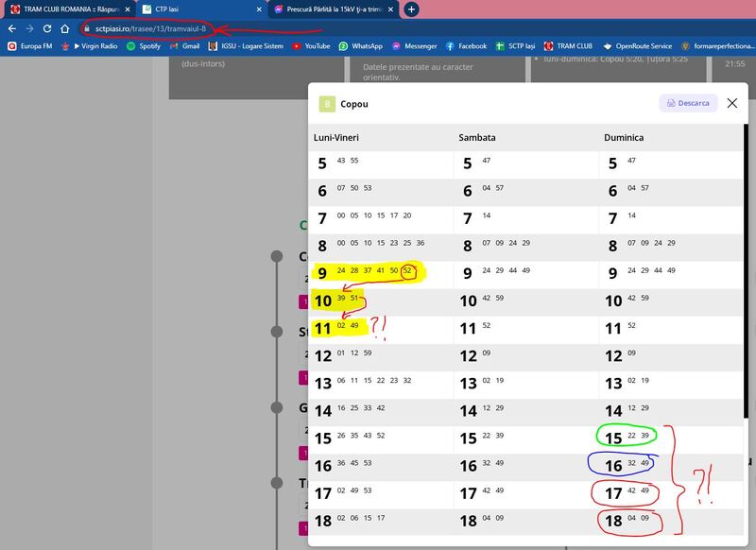Click hour 18 in Duminica column
Viewport: 756px width, 550px height.
coord(613,521)
